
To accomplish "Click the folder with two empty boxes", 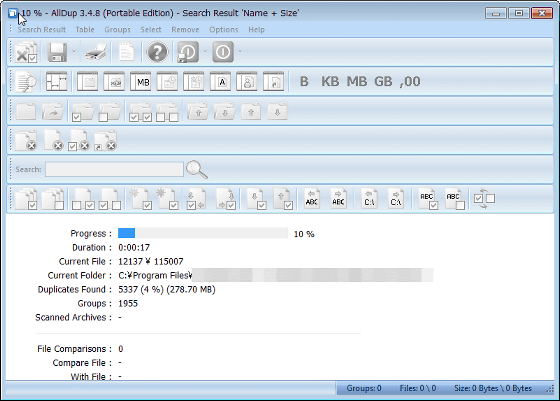I will tap(167, 112).
